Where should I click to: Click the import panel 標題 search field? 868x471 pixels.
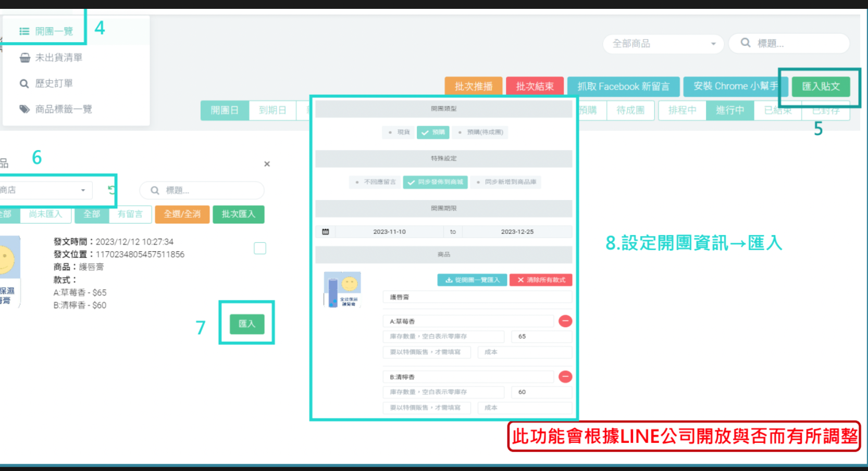[202, 190]
